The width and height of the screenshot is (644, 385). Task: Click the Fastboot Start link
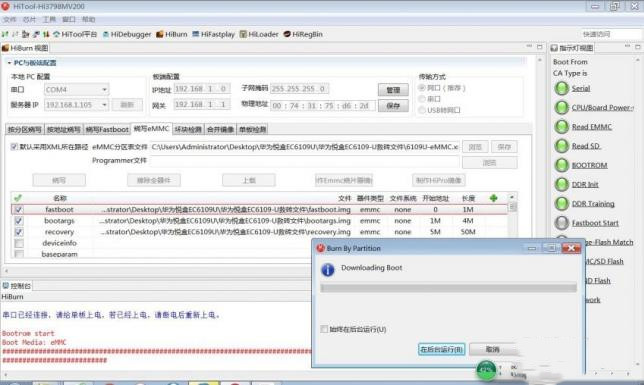(595, 223)
